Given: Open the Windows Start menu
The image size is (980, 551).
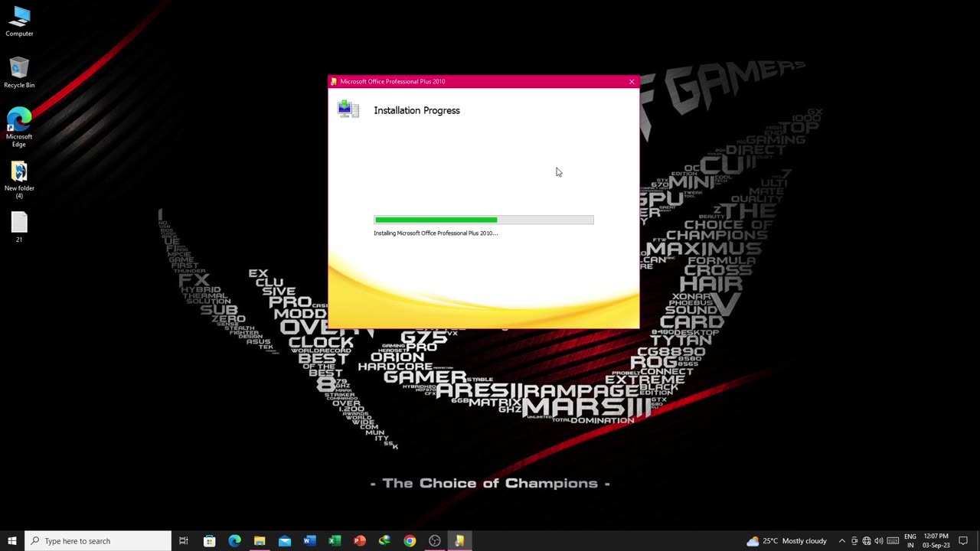Looking at the screenshot, I should (x=12, y=541).
